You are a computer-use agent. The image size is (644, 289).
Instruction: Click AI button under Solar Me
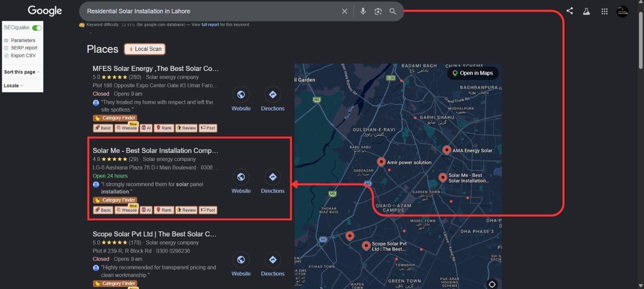146,210
